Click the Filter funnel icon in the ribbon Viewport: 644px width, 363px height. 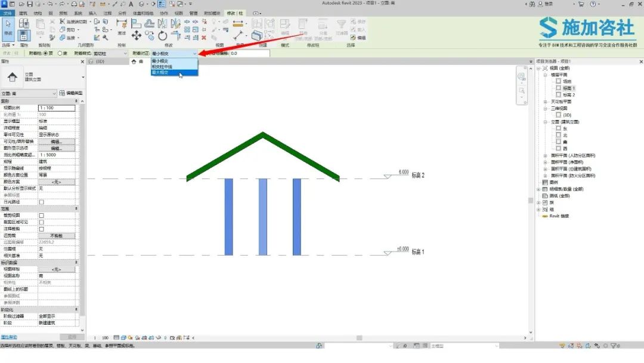[341, 24]
